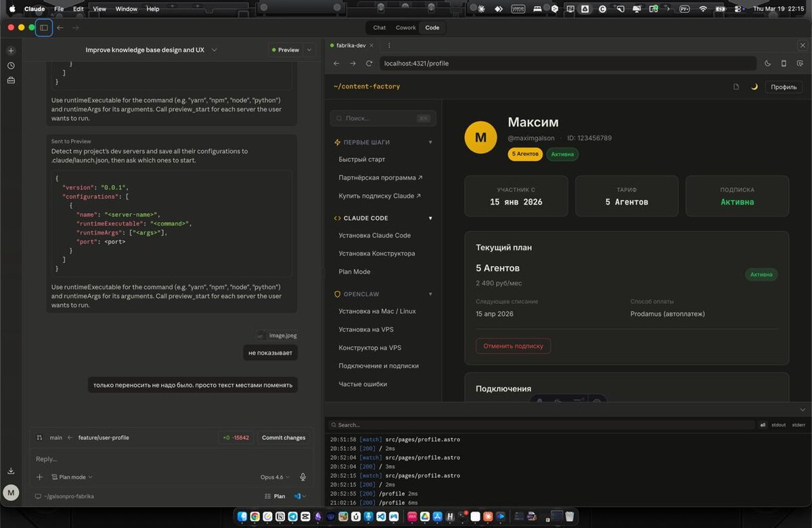812x528 pixels.
Task: Select the Code tab
Action: tap(432, 28)
